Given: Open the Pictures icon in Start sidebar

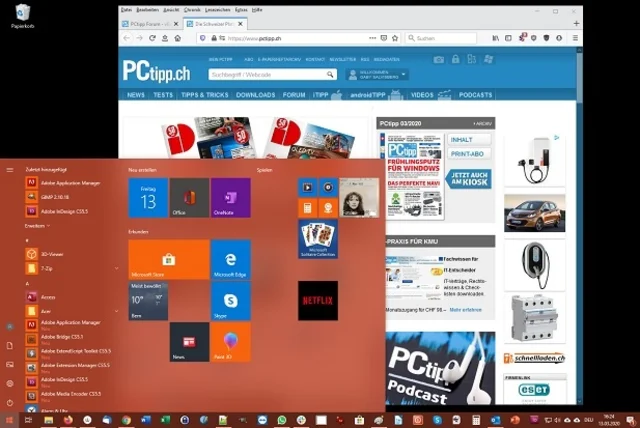Looking at the screenshot, I should coord(10,364).
